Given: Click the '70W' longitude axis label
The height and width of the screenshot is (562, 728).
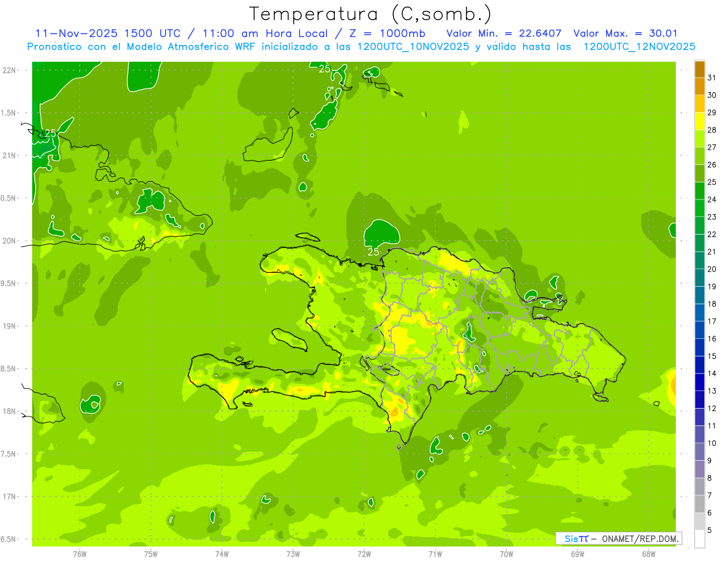Looking at the screenshot, I should [507, 554].
